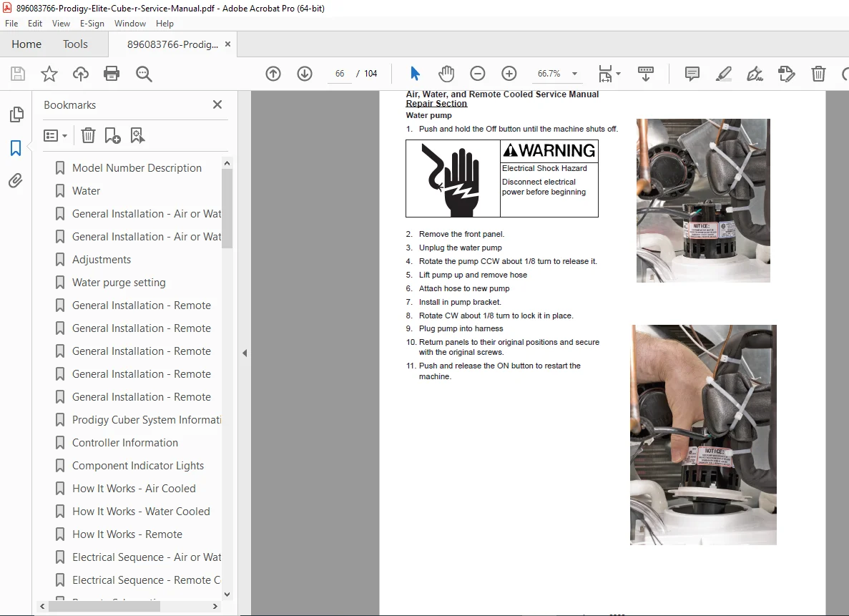Click 'Unplug the water pump' step text
This screenshot has height=616, width=849.
[x=460, y=248]
